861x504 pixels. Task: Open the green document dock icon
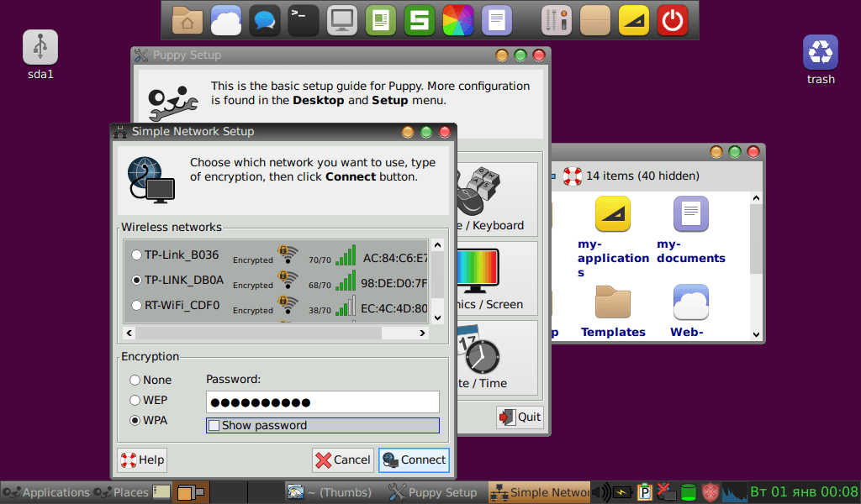[381, 20]
